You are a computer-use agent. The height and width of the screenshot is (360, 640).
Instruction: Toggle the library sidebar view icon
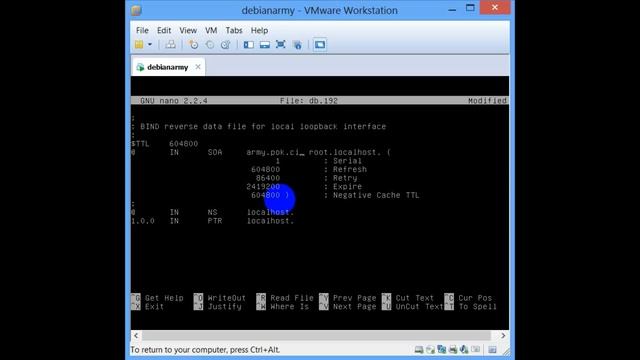249,44
